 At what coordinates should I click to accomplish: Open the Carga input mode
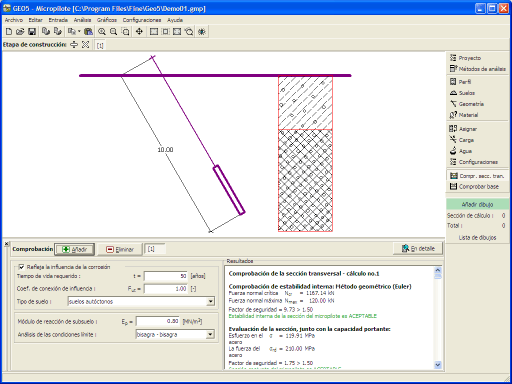click(477, 140)
